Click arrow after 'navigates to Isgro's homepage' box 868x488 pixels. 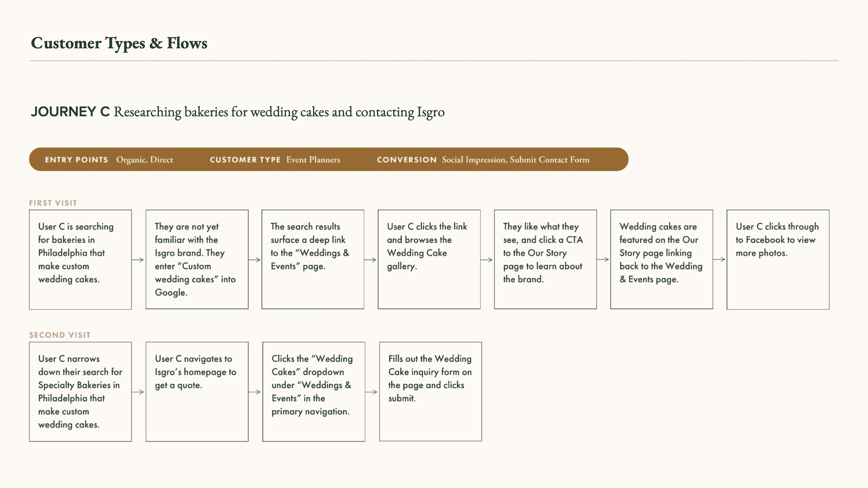[254, 392]
